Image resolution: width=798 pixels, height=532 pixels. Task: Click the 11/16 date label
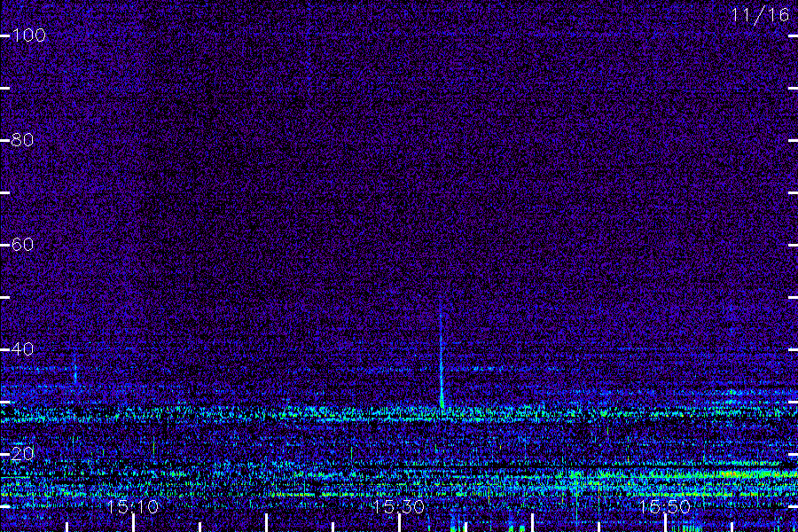tap(759, 15)
